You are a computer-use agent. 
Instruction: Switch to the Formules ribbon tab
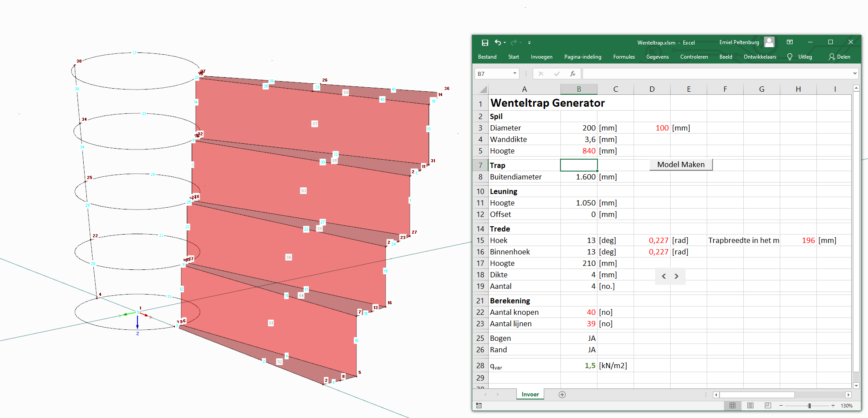624,57
